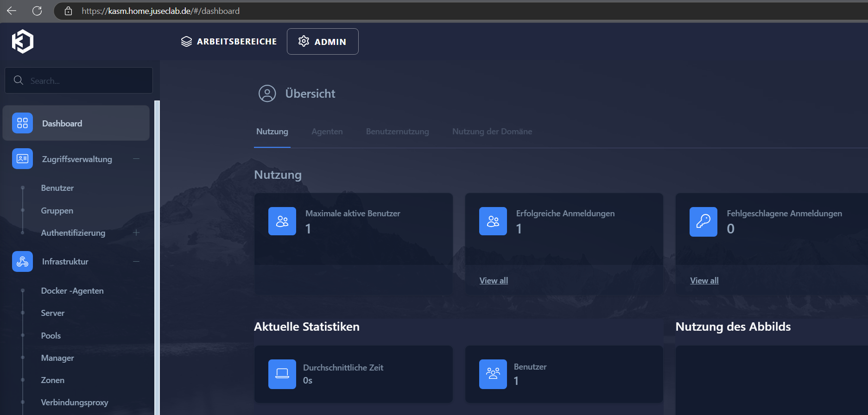Collapse the Infrastruktur section

pyautogui.click(x=136, y=262)
